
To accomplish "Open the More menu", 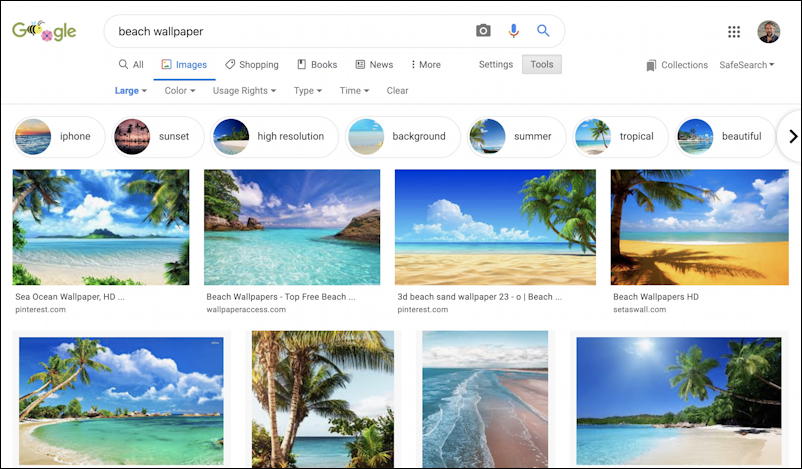I will 426,64.
